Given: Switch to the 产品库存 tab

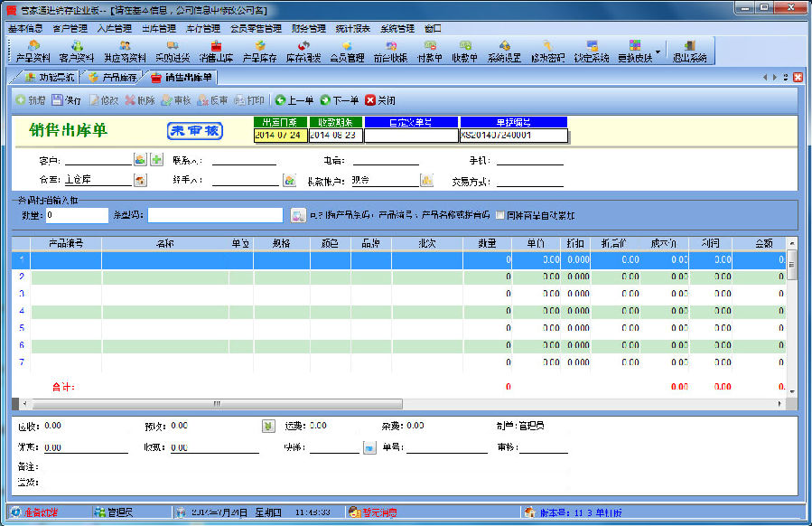Looking at the screenshot, I should tap(112, 78).
